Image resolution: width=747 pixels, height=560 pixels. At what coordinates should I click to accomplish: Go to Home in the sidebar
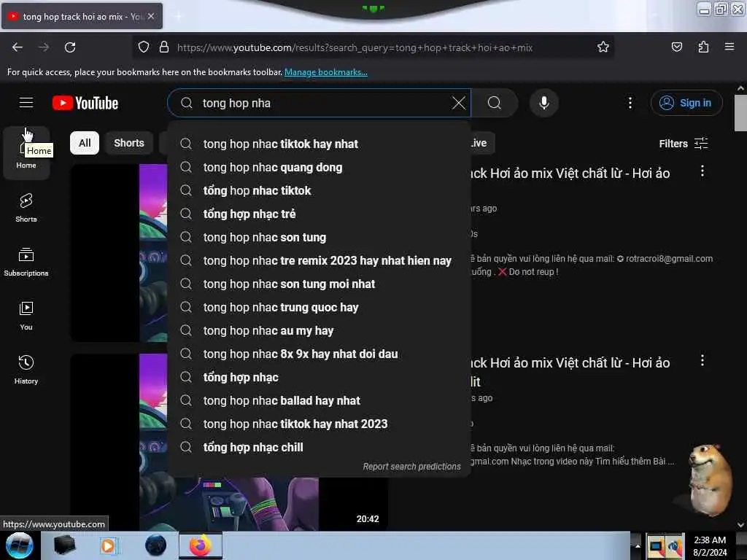pyautogui.click(x=26, y=153)
